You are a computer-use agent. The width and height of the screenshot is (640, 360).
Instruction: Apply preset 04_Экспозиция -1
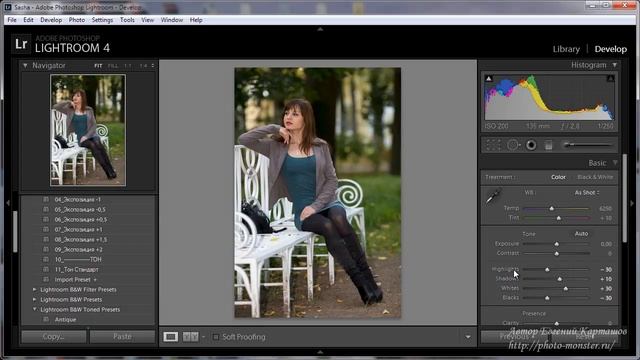click(x=78, y=200)
